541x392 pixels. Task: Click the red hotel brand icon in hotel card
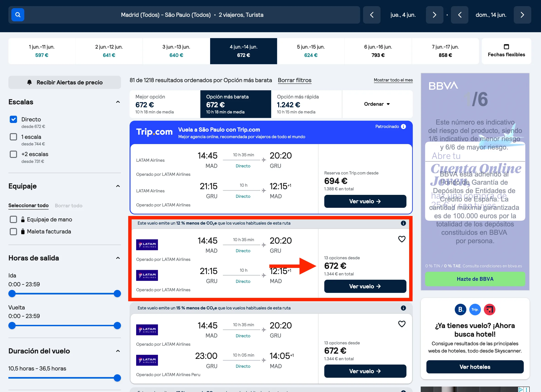pyautogui.click(x=489, y=309)
